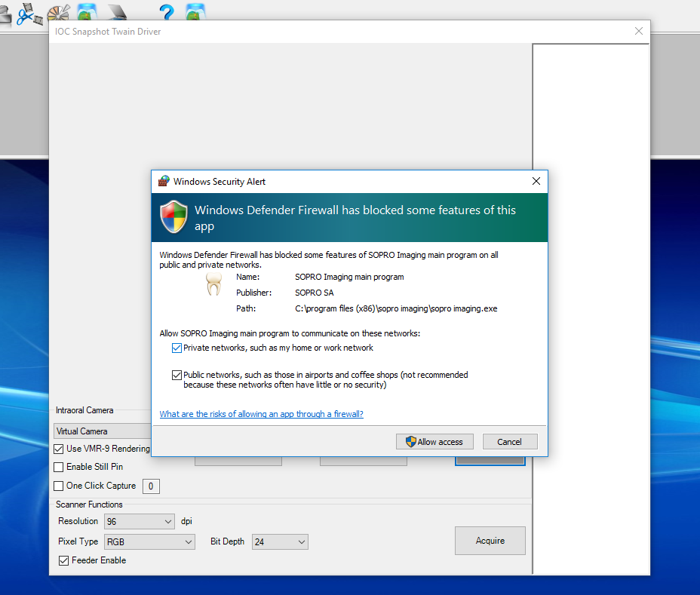Toggle Use VMR-9 Rendering checkbox
Viewport: 700px width, 595px height.
pyautogui.click(x=59, y=449)
